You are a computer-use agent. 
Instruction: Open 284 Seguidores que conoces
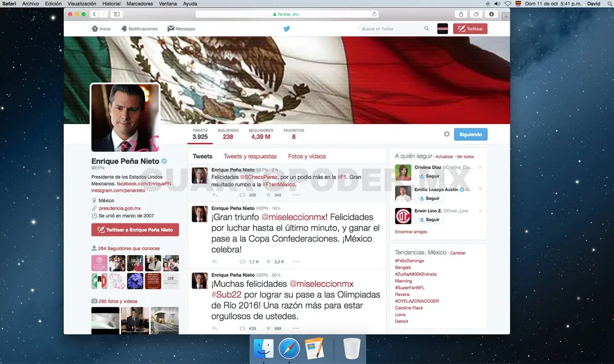(129, 248)
